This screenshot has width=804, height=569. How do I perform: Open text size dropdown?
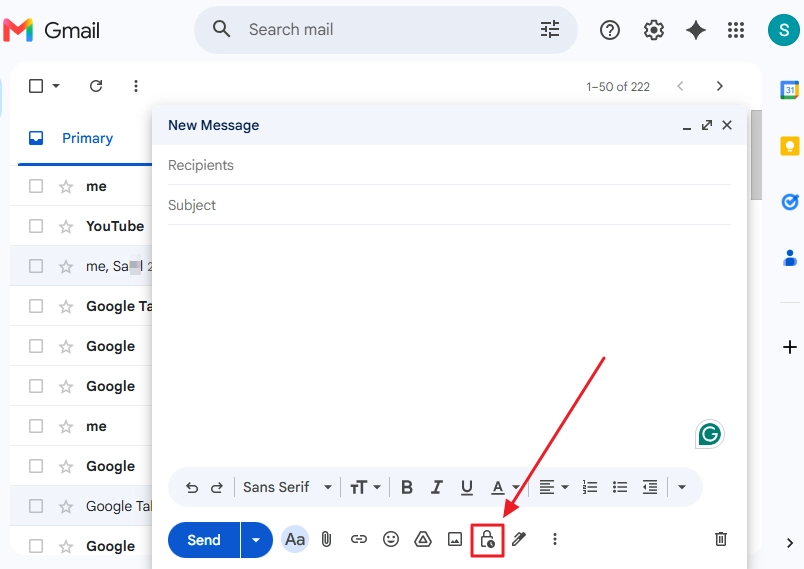click(x=365, y=487)
